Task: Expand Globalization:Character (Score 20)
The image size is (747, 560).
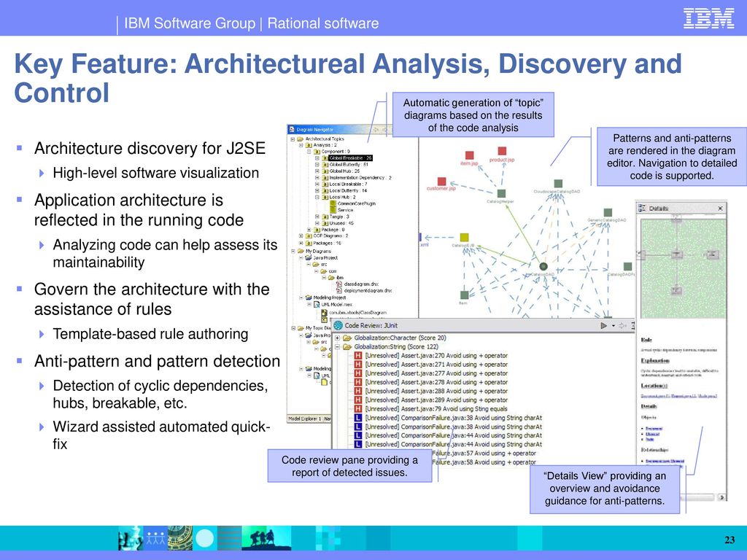Action: pyautogui.click(x=337, y=338)
